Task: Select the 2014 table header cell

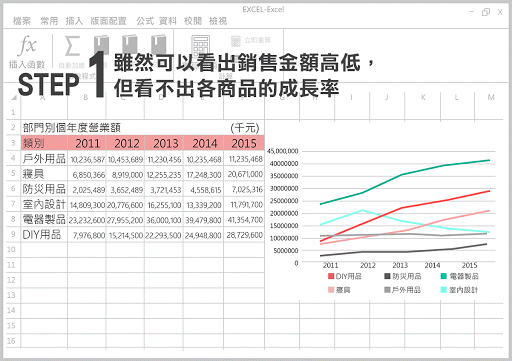Action: 204,143
